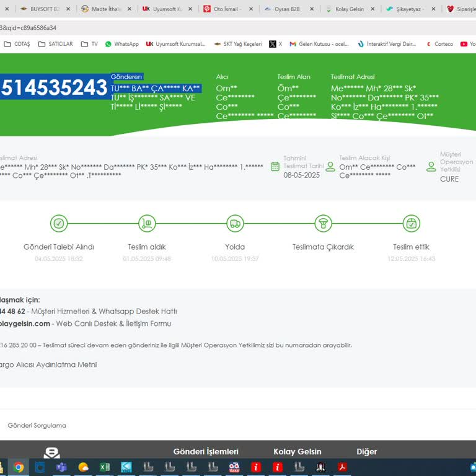Click the browser address bar URL

coord(28,28)
